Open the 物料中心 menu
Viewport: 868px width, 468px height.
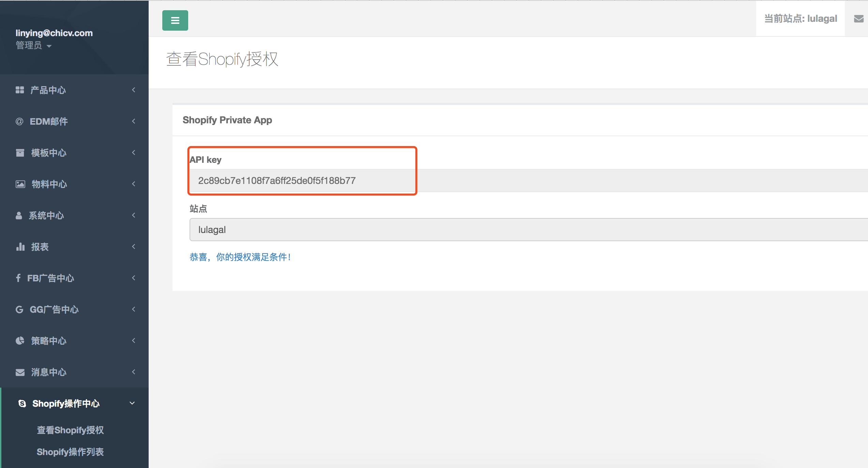(74, 184)
